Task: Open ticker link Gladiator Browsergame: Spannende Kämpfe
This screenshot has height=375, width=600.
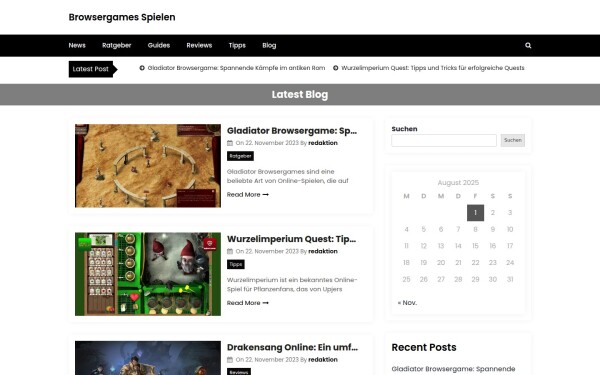Action: pyautogui.click(x=236, y=68)
